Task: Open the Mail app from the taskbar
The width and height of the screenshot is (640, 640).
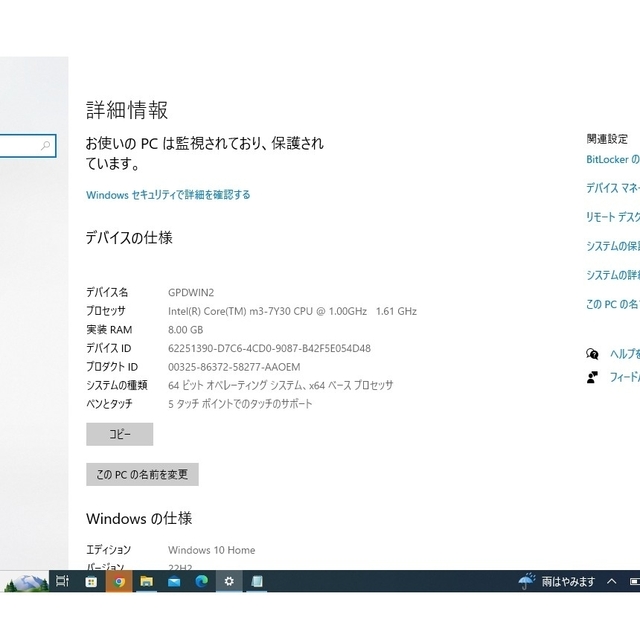Action: [x=174, y=581]
